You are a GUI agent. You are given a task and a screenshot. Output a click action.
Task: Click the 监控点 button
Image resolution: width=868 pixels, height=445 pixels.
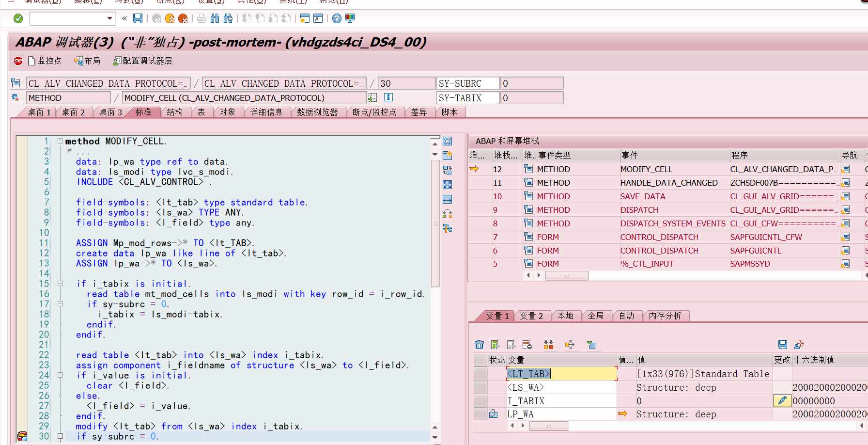[45, 61]
